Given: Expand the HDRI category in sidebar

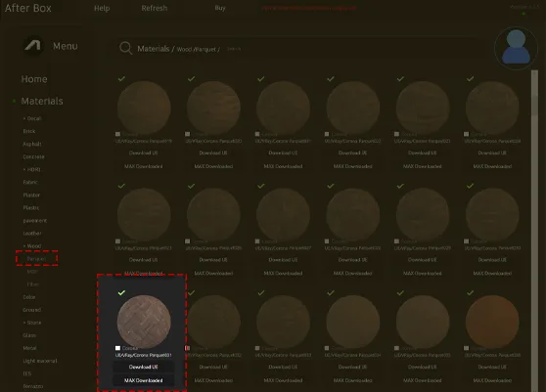Looking at the screenshot, I should click(x=31, y=169).
